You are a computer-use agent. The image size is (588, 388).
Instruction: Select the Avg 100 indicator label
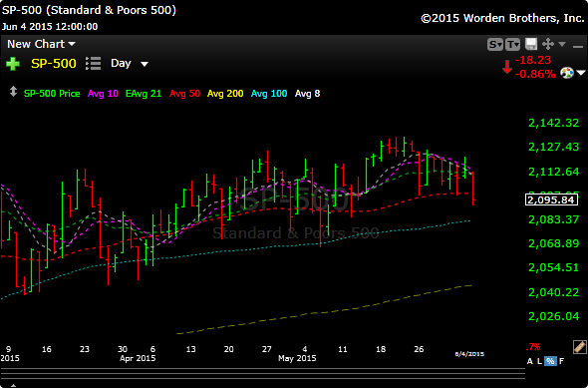[x=269, y=94]
